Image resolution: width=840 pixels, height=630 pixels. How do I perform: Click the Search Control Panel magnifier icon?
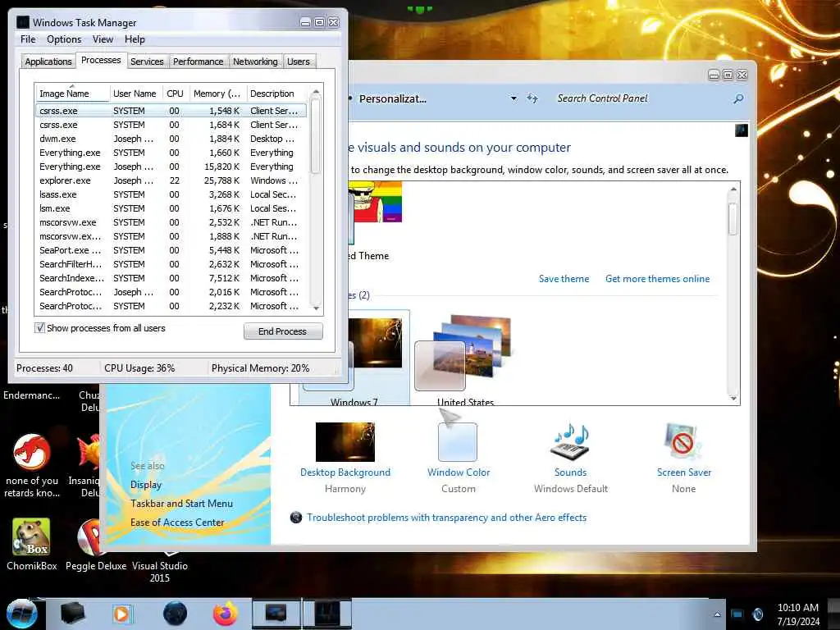738,98
